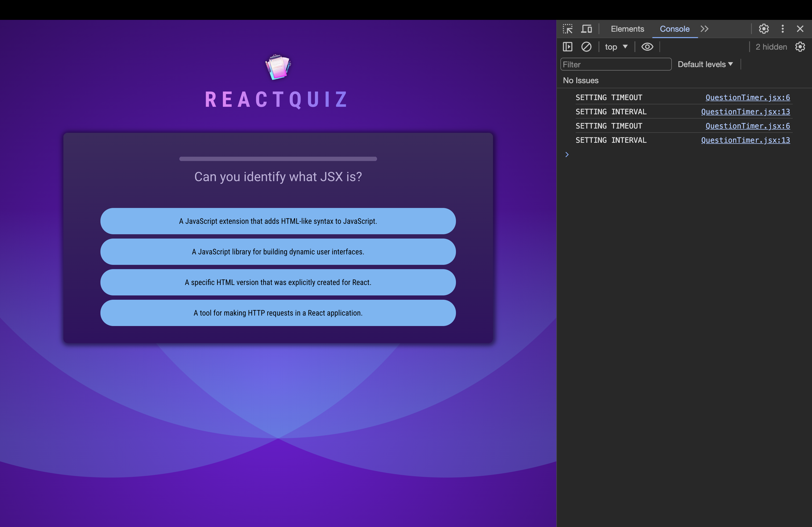Focus the console Filter input field
Viewport: 812px width, 527px height.
coord(615,64)
